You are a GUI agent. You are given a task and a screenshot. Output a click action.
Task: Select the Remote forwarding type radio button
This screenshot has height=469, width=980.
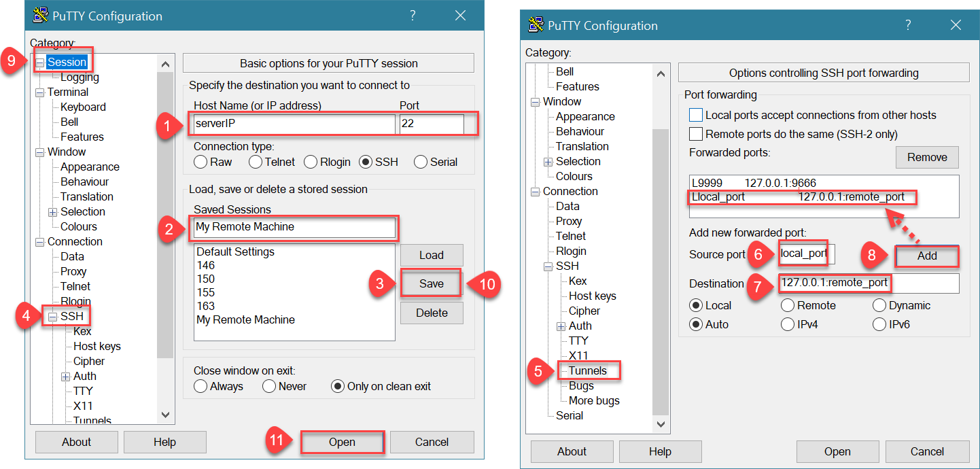[x=788, y=305]
